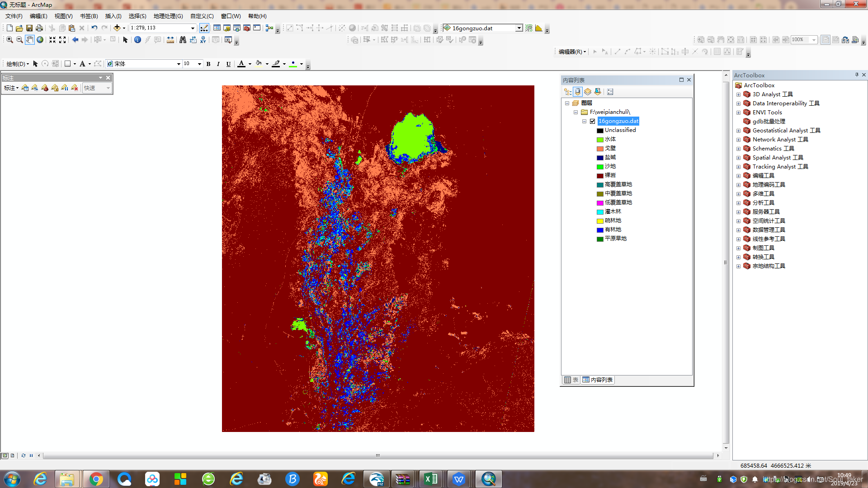Image resolution: width=868 pixels, height=488 pixels.
Task: Select the Pan hand tool
Action: [30, 40]
